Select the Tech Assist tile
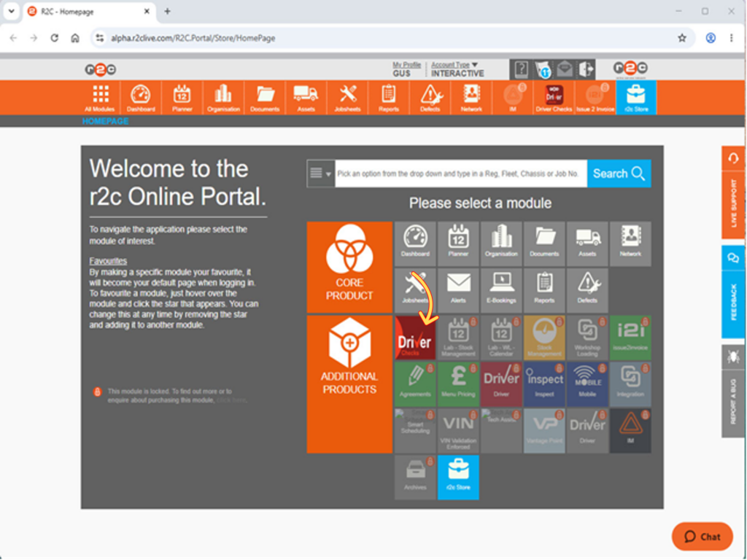Viewport: 747px width, 560px height. [x=501, y=430]
